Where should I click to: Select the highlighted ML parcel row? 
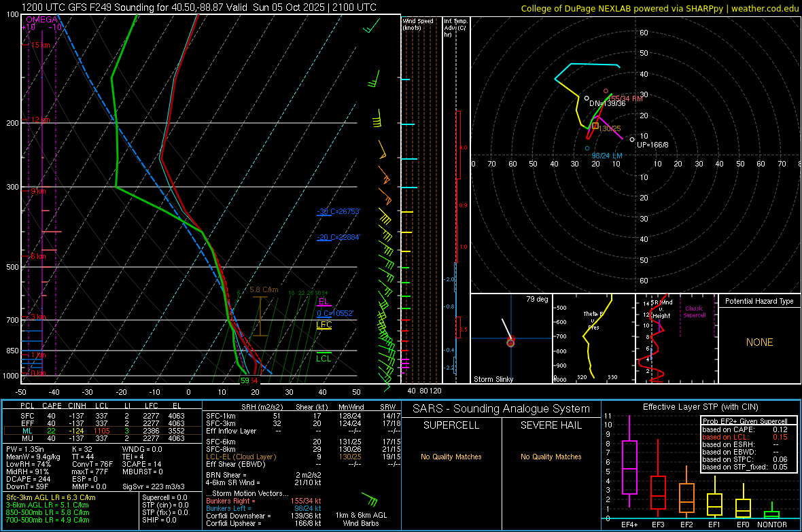pyautogui.click(x=103, y=431)
